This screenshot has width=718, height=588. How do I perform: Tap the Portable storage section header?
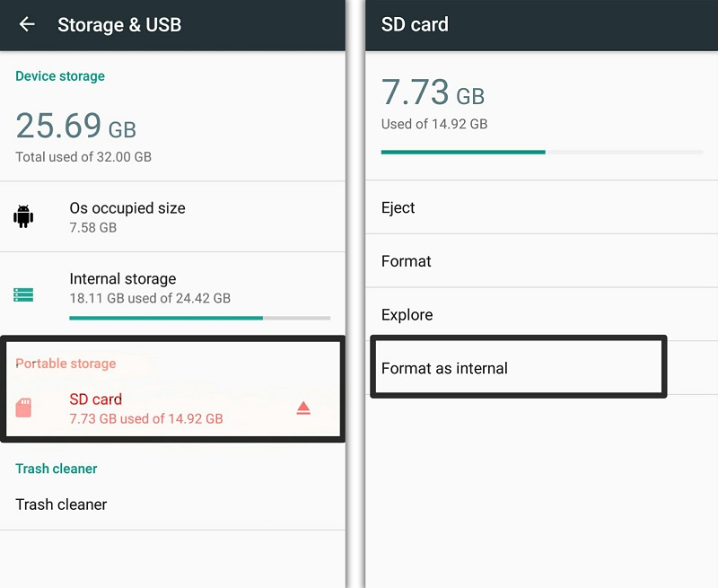pyautogui.click(x=66, y=364)
